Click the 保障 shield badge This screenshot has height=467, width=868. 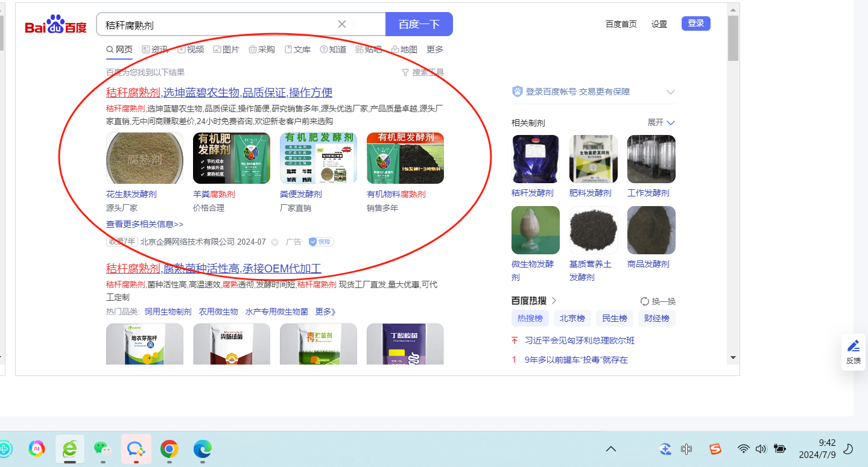[x=321, y=242]
